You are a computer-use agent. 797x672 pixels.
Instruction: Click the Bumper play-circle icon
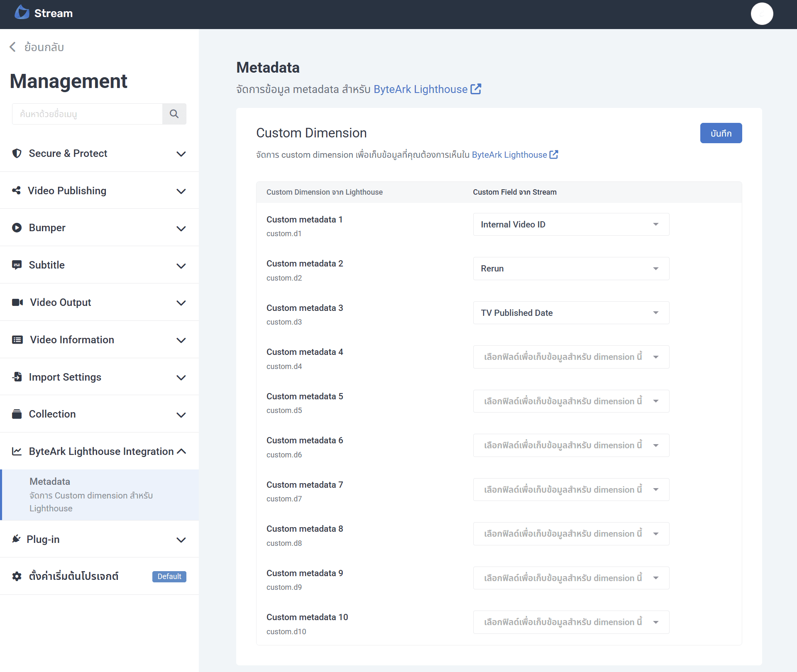pyautogui.click(x=17, y=227)
